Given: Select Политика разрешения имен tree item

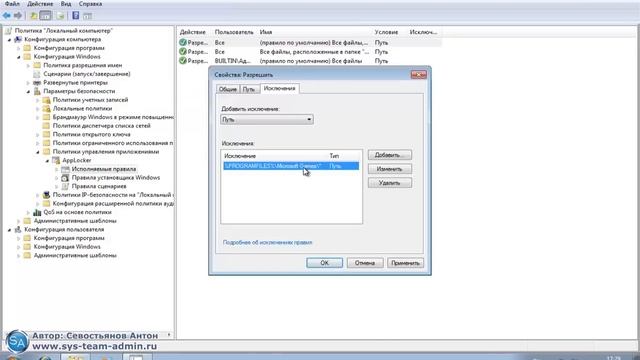Looking at the screenshot, I should click(82, 65).
